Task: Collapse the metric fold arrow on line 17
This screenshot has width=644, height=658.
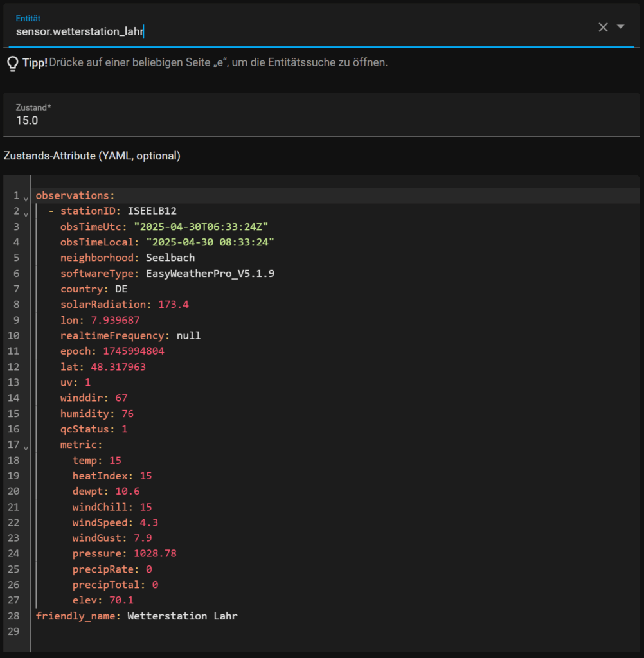Action: click(x=26, y=448)
